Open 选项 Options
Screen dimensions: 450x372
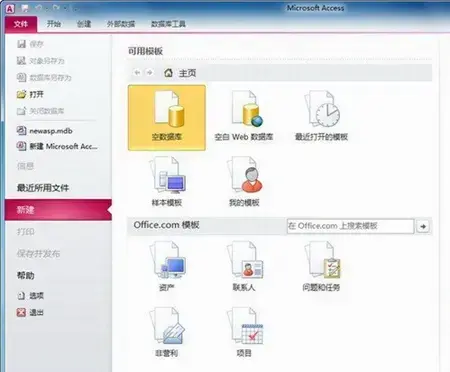pyautogui.click(x=30, y=295)
